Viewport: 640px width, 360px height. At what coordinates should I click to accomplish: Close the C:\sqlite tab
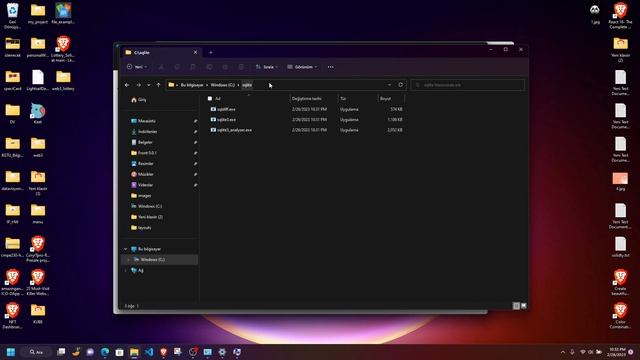(x=195, y=52)
